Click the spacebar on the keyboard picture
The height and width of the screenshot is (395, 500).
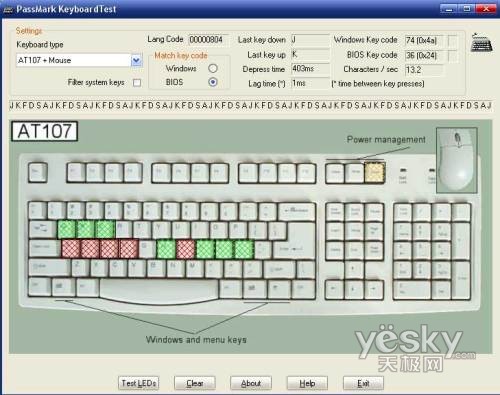[159, 289]
